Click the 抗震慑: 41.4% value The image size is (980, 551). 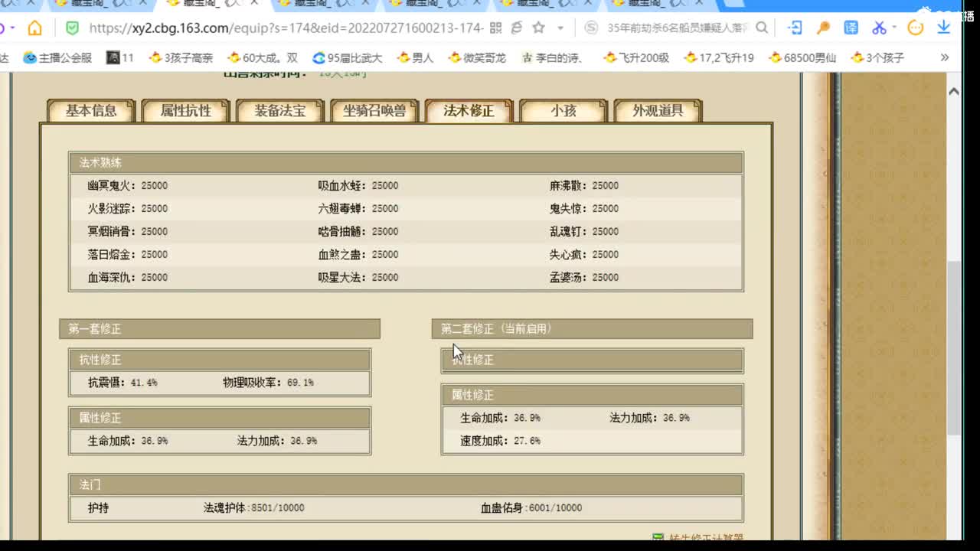pos(122,383)
